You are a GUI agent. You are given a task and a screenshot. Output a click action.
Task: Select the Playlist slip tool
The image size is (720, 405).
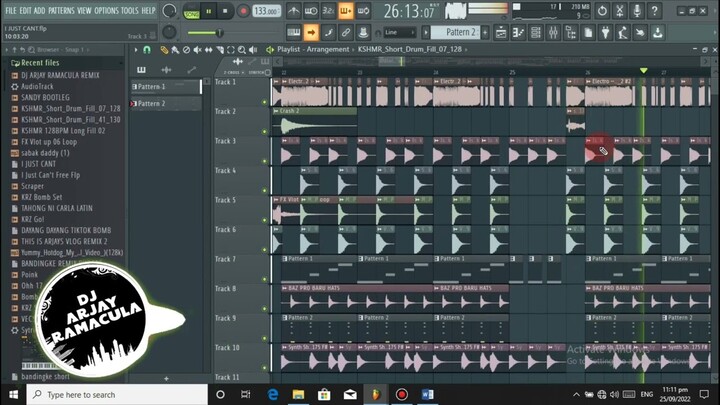[208, 50]
